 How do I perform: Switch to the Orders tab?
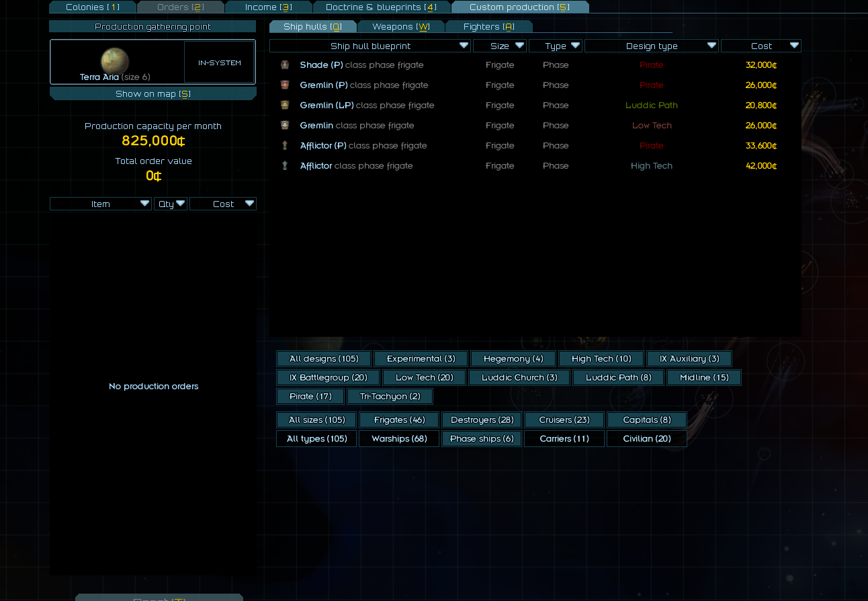(181, 7)
